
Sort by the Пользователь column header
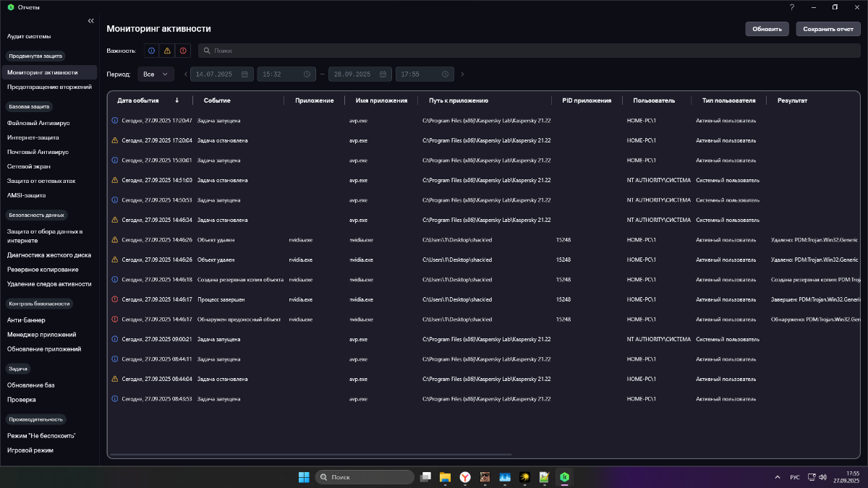[x=654, y=100]
